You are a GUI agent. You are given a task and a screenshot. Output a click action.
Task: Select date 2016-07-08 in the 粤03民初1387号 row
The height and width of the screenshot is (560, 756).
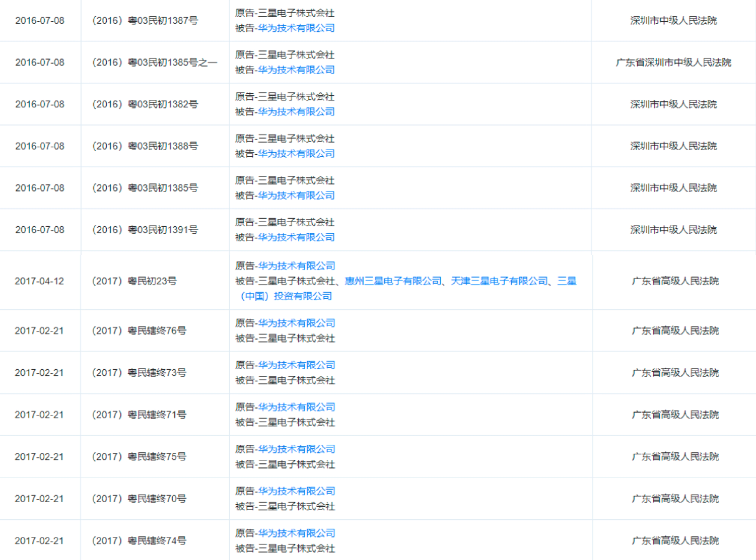tap(40, 21)
